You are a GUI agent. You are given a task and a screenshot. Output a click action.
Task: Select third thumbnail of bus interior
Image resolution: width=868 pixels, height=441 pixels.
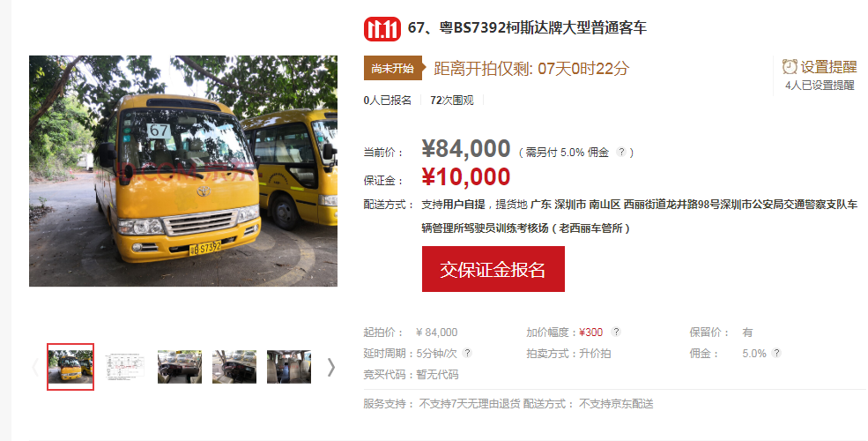pyautogui.click(x=180, y=367)
